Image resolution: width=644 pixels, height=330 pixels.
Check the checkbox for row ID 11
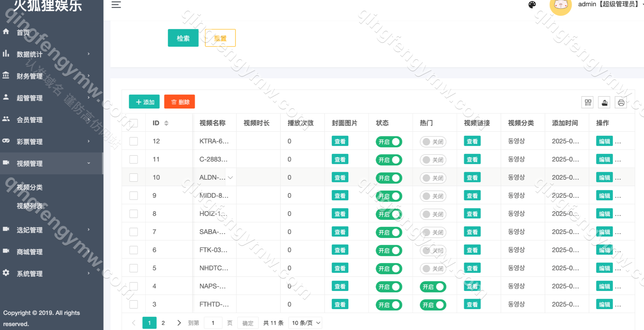click(134, 159)
